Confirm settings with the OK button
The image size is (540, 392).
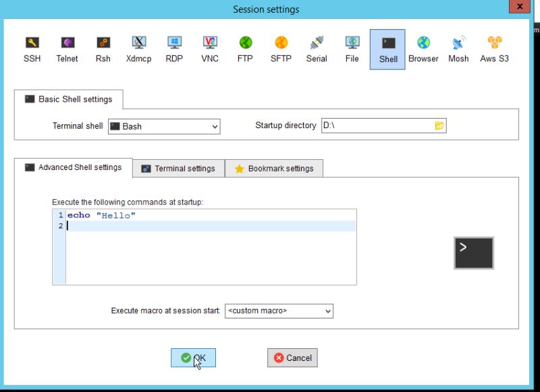point(194,358)
